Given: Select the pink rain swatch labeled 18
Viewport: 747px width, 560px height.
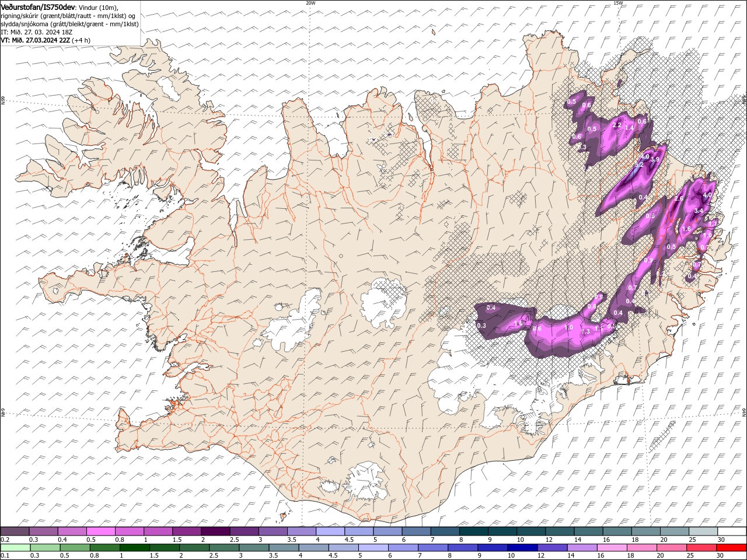Looking at the screenshot, I should [641, 548].
